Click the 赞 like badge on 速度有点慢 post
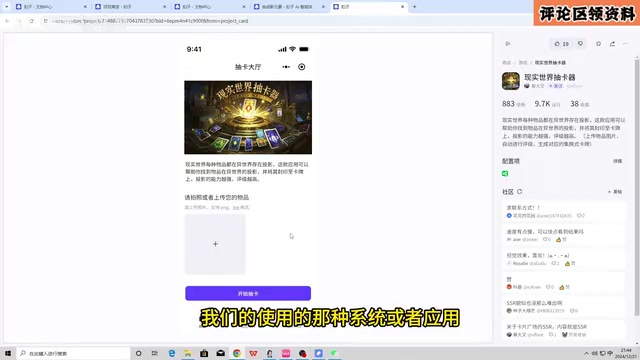640x360 pixels. 561,240
